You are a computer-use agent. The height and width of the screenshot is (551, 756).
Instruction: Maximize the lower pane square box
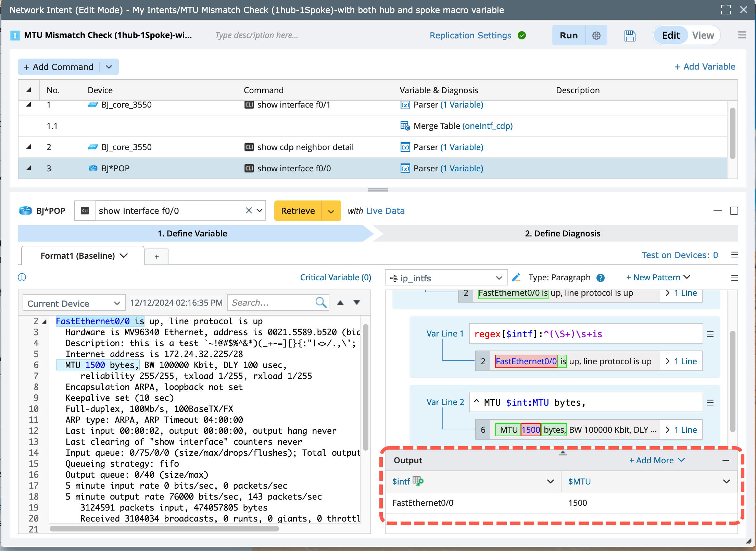[734, 211]
